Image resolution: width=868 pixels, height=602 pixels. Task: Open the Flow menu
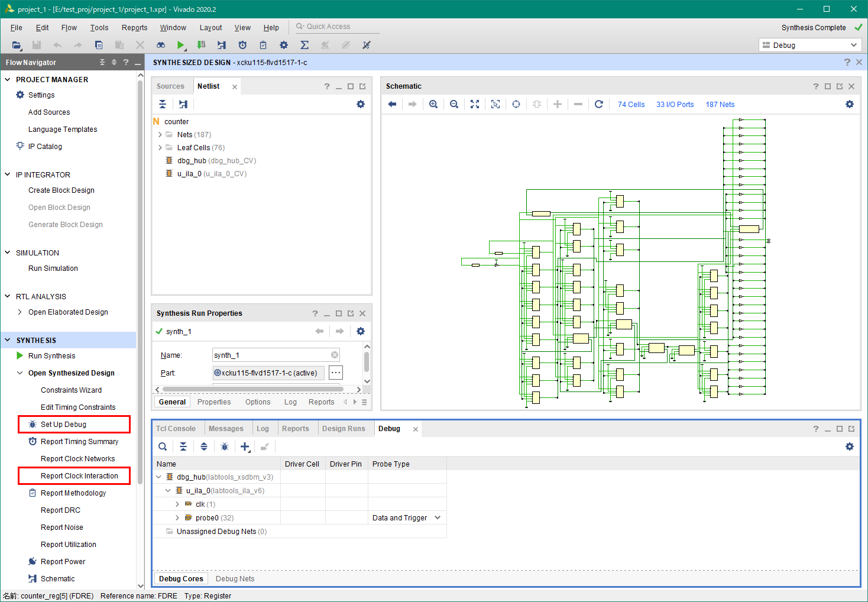[69, 28]
